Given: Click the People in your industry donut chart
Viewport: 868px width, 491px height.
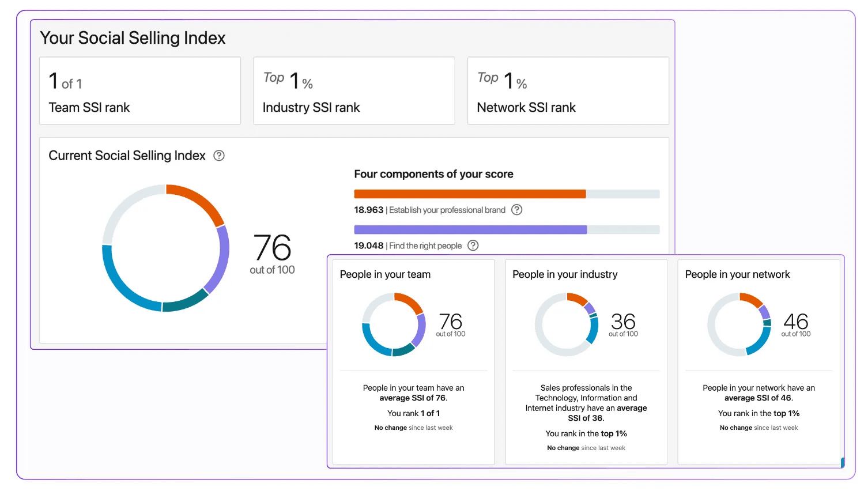Looking at the screenshot, I should pyautogui.click(x=567, y=324).
